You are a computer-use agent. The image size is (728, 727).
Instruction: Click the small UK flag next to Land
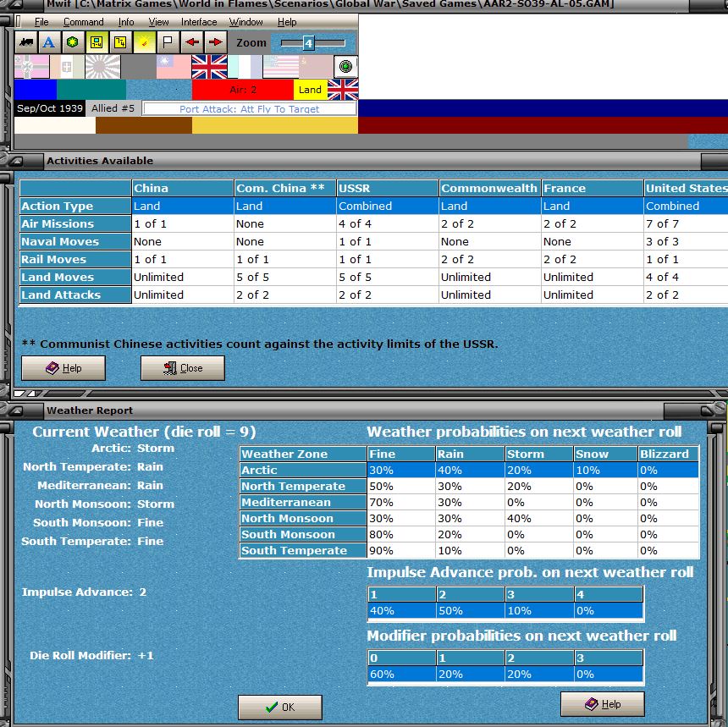[343, 90]
